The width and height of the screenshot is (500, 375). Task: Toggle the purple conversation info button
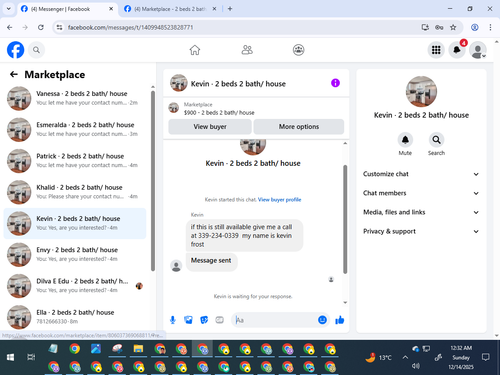(335, 83)
